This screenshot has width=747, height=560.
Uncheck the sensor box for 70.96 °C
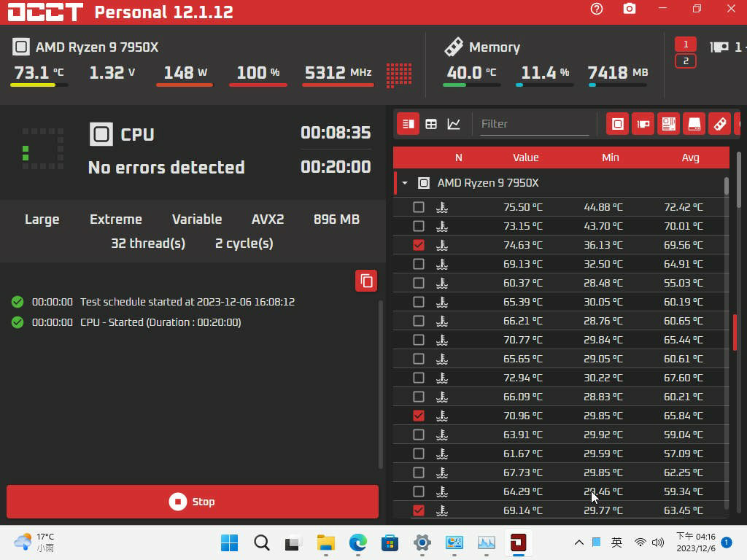(x=419, y=416)
